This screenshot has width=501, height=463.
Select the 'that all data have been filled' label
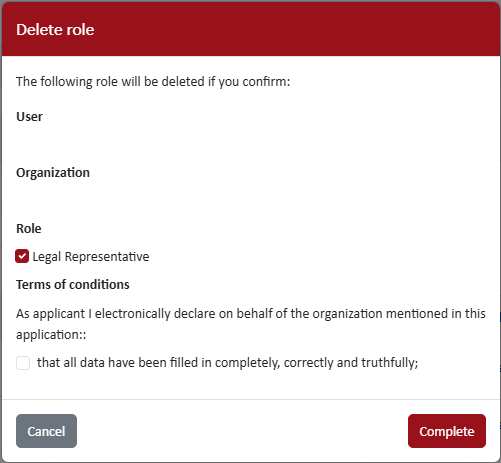[x=227, y=363]
